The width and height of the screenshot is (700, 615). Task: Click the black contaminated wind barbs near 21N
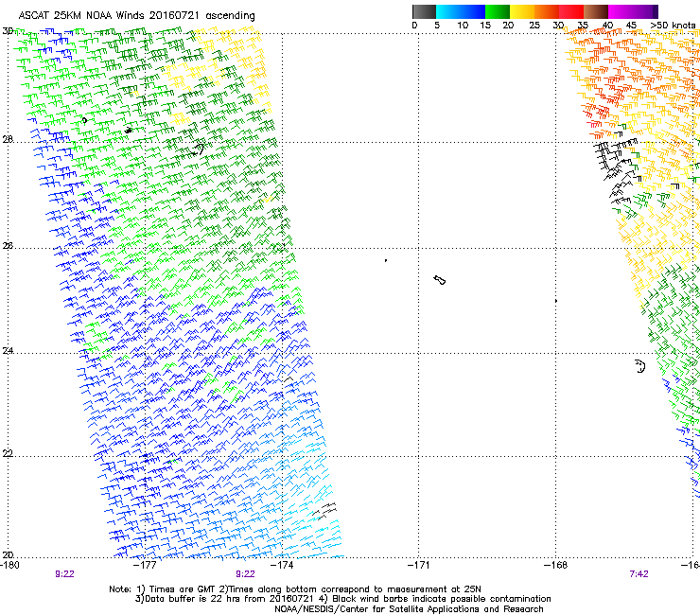[324, 511]
